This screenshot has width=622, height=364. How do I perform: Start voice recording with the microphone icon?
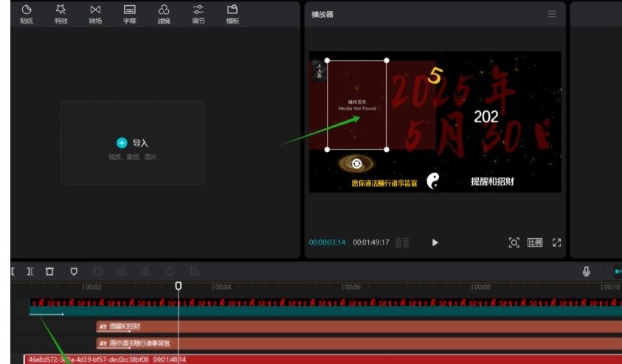click(x=587, y=271)
